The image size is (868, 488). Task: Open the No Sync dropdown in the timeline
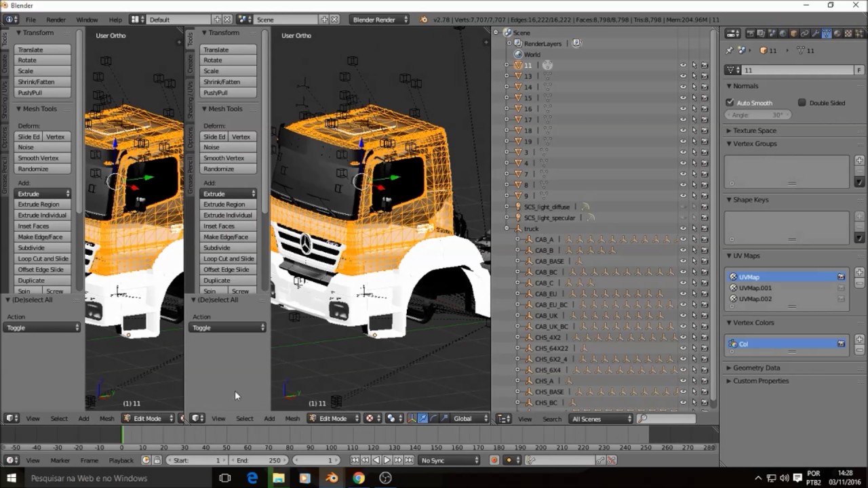(449, 460)
